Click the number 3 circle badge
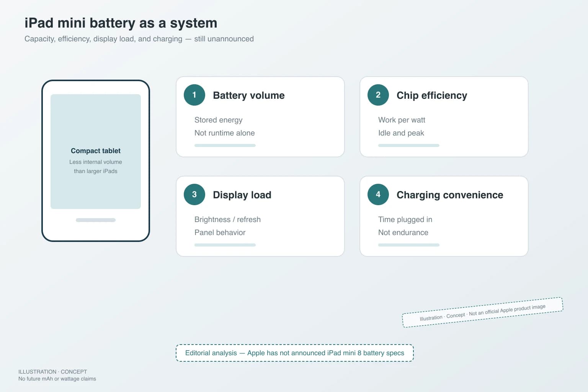 click(x=194, y=194)
